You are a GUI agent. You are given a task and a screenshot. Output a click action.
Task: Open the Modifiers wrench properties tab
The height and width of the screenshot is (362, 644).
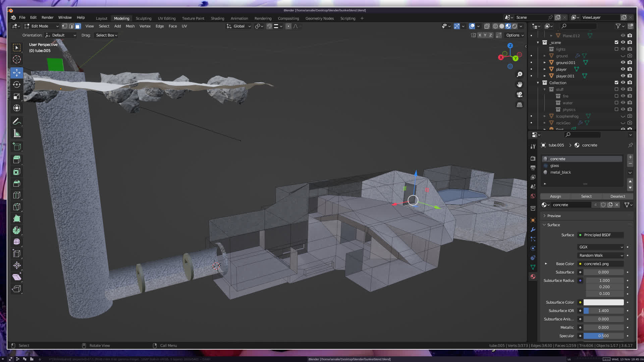[x=533, y=230]
